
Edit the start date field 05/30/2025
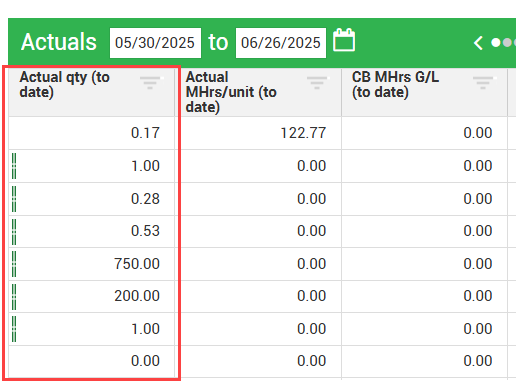point(155,43)
